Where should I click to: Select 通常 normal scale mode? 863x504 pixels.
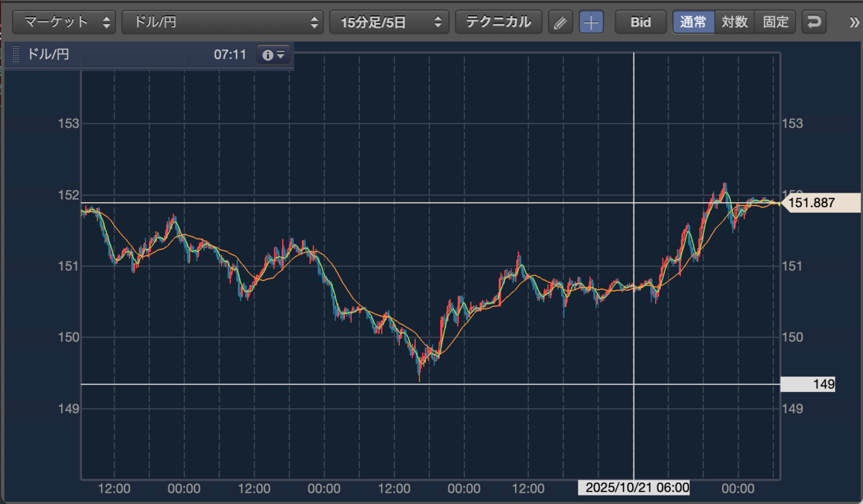pyautogui.click(x=693, y=22)
